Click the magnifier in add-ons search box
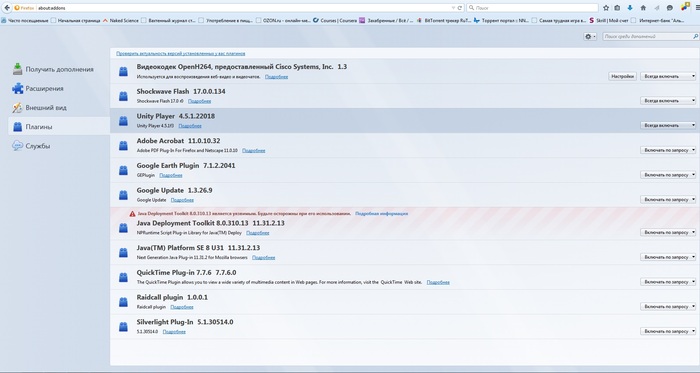Screen dimensions: 700x373 tap(695, 37)
